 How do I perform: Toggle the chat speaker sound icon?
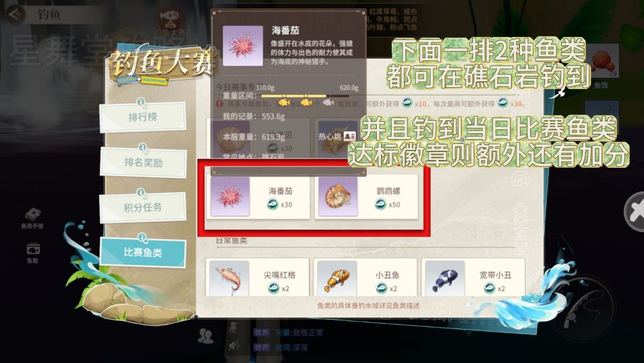coord(233,345)
